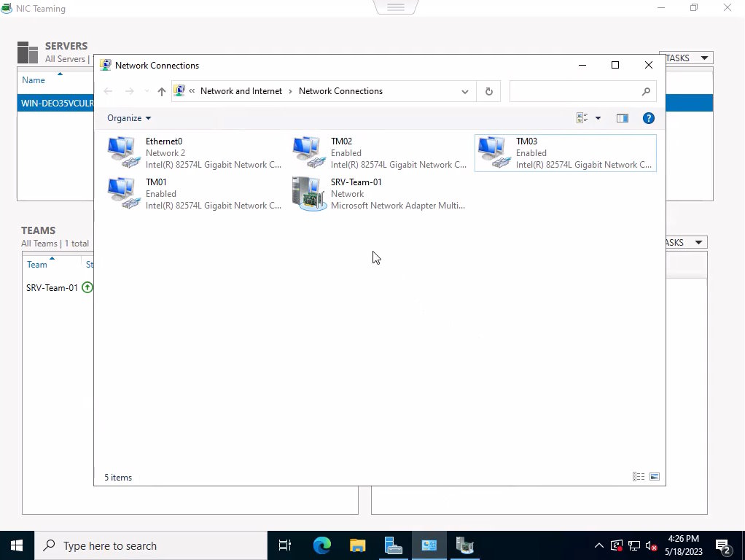This screenshot has height=560, width=745.
Task: Click the Network Connections breadcrumb
Action: (x=340, y=91)
